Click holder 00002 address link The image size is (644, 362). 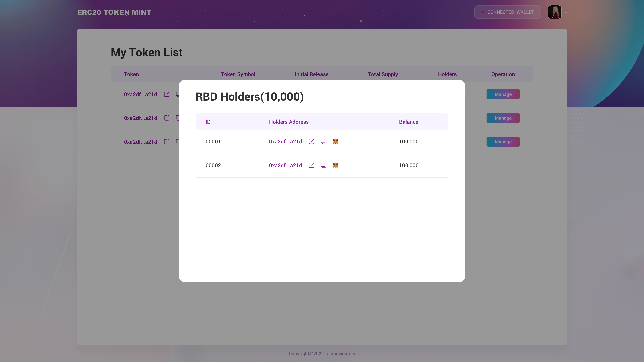coord(285,165)
